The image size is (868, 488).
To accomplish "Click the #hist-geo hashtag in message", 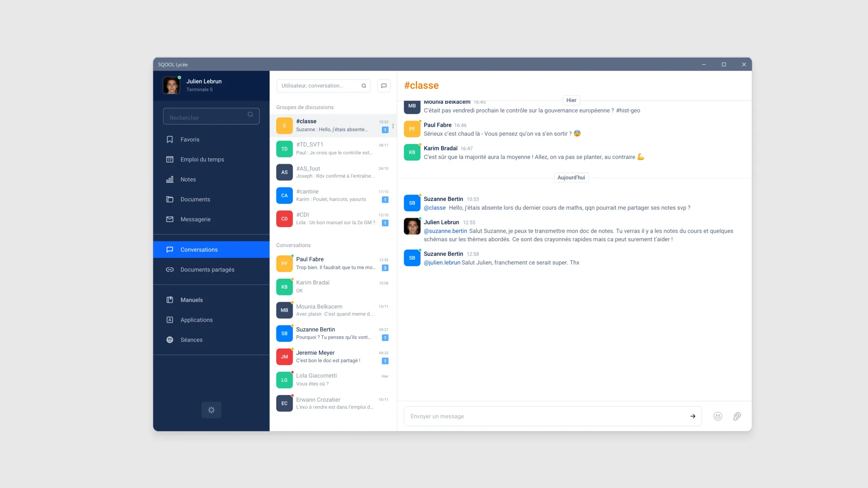I will click(628, 110).
